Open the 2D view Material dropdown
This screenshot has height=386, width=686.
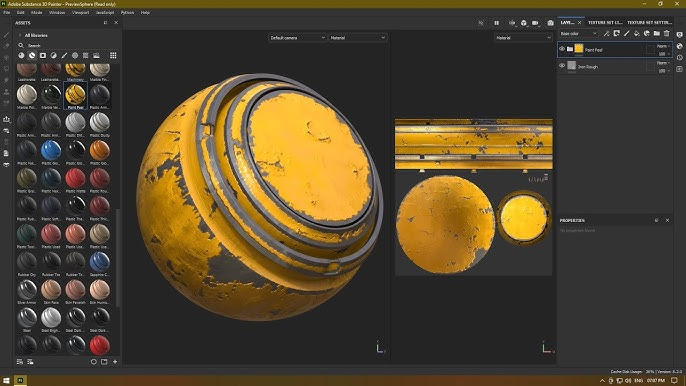[524, 38]
